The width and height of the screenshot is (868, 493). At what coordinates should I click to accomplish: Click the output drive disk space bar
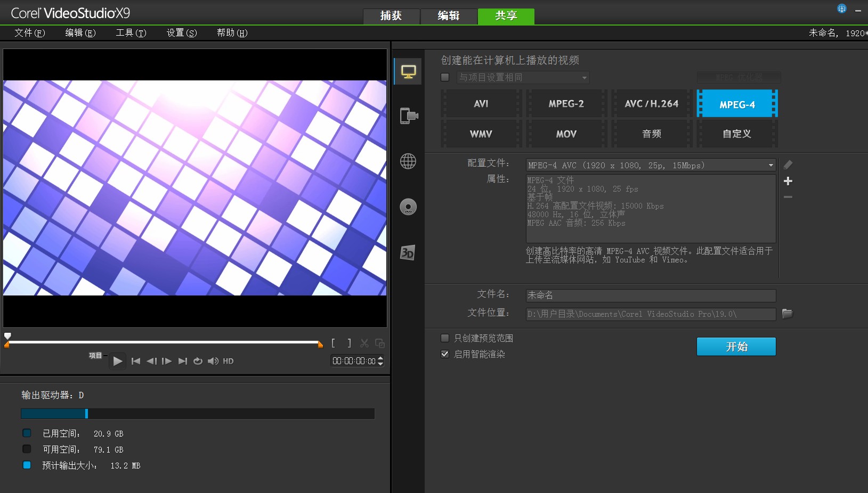click(198, 414)
